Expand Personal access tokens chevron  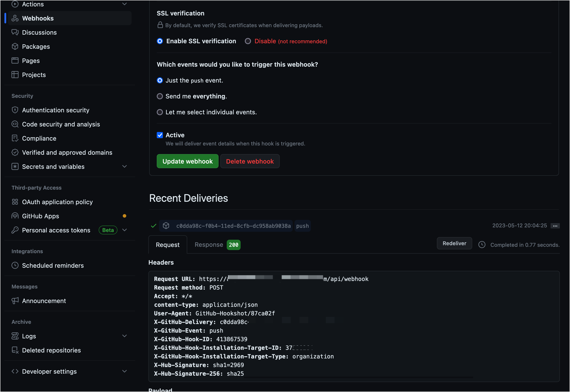(x=125, y=230)
